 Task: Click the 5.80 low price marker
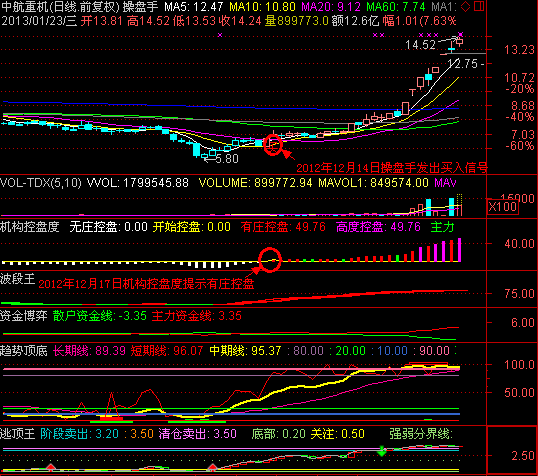[227, 159]
